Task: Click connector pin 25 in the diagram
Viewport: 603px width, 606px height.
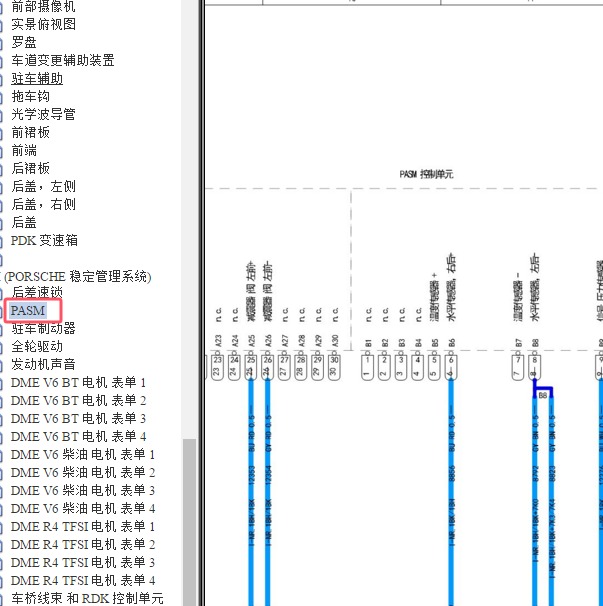Action: point(251,368)
